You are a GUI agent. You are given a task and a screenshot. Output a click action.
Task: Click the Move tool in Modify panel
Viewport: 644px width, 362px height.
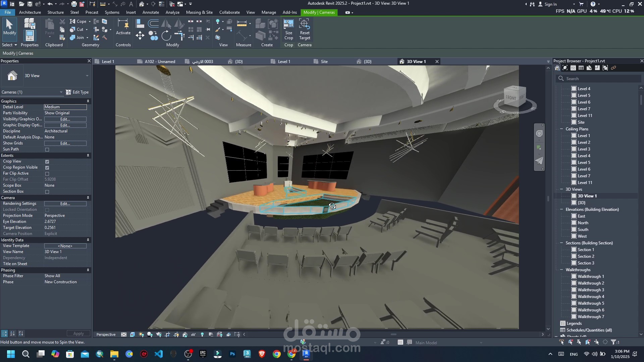click(140, 36)
